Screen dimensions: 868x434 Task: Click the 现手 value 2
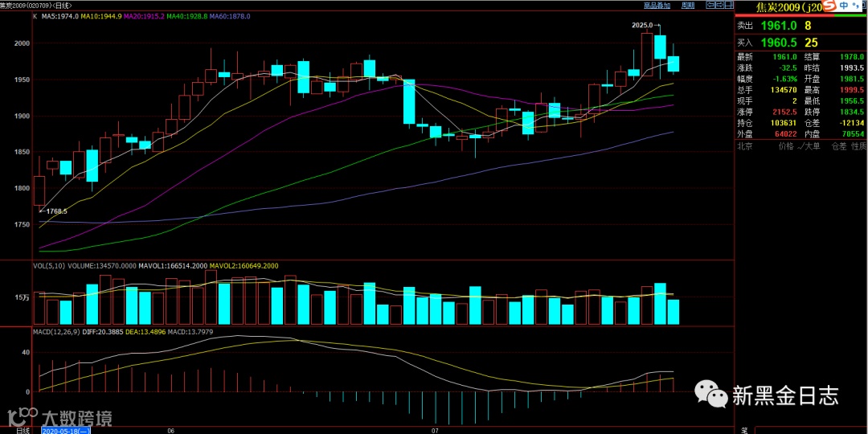[794, 100]
